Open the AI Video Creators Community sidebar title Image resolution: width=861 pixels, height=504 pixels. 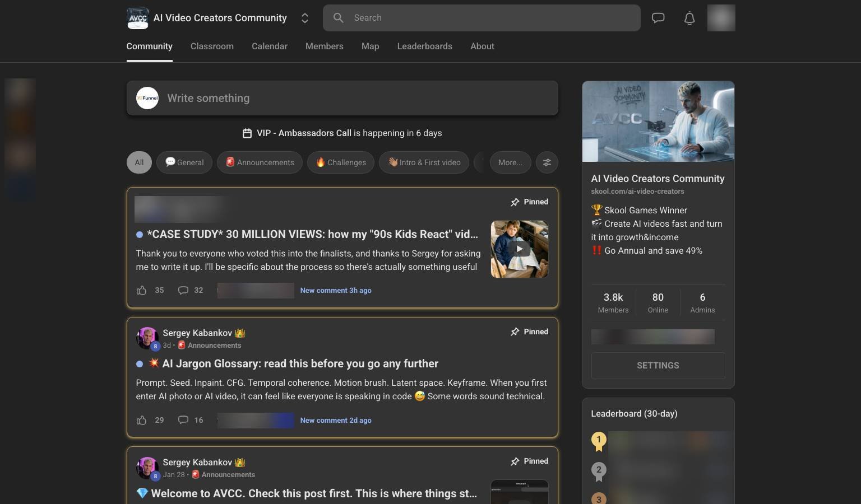pyautogui.click(x=658, y=179)
